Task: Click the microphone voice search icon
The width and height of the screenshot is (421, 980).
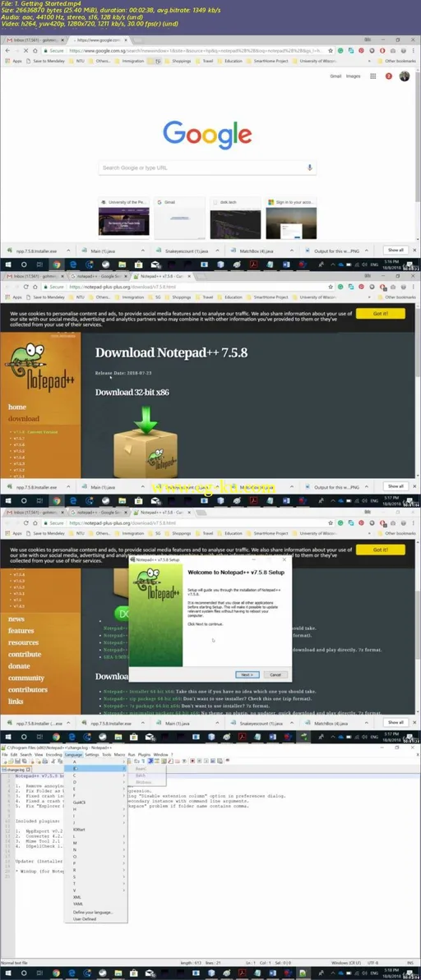Action: tap(309, 168)
